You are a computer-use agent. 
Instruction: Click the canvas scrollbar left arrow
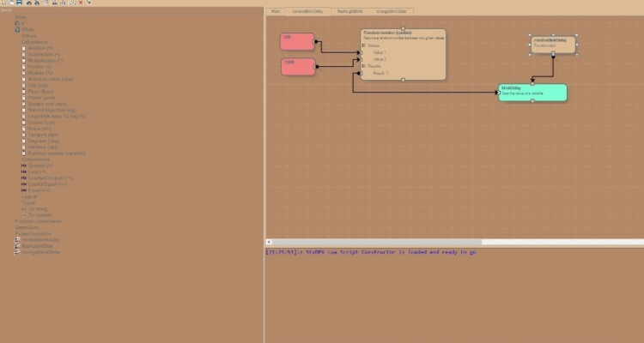[269, 242]
